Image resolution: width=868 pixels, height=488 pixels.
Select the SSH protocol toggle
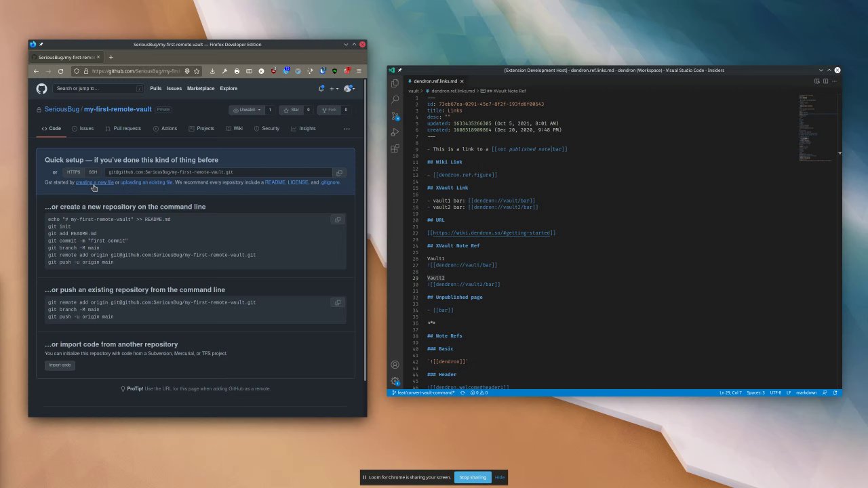(93, 172)
